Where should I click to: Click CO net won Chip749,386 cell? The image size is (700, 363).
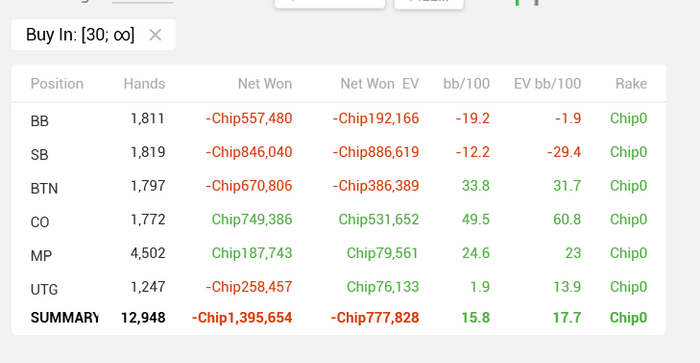pyautogui.click(x=252, y=219)
